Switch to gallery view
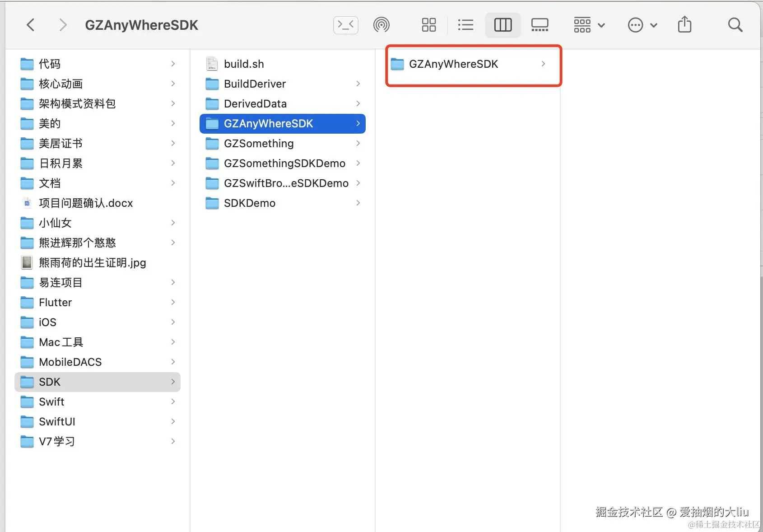763x532 pixels. 540,25
